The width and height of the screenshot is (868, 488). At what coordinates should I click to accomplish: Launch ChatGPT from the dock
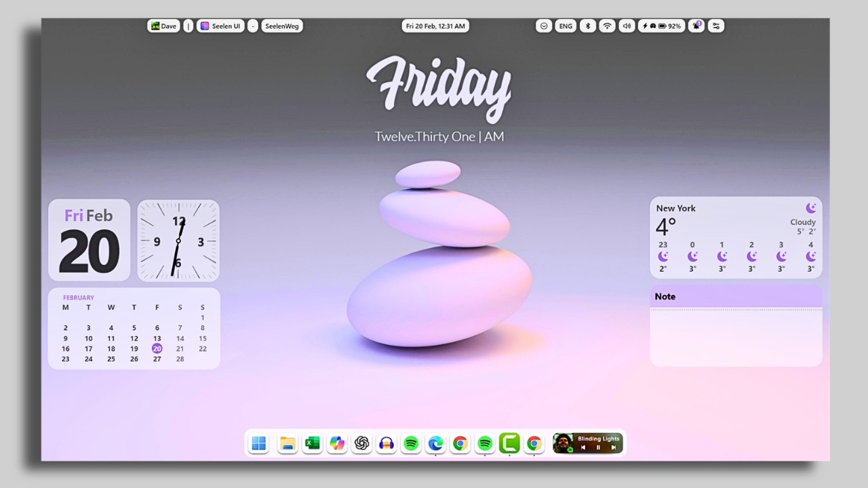361,443
